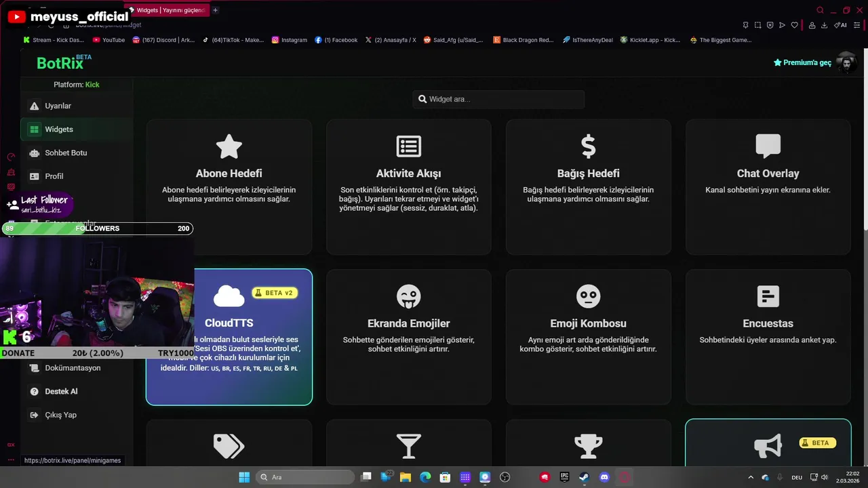Open Discord from the taskbar
This screenshot has height=488, width=868.
[x=604, y=477]
